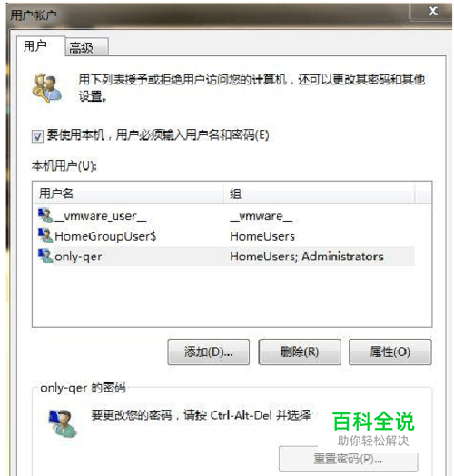This screenshot has width=454, height=476.
Task: Click the _vmware_user_ account icon
Action: click(45, 215)
